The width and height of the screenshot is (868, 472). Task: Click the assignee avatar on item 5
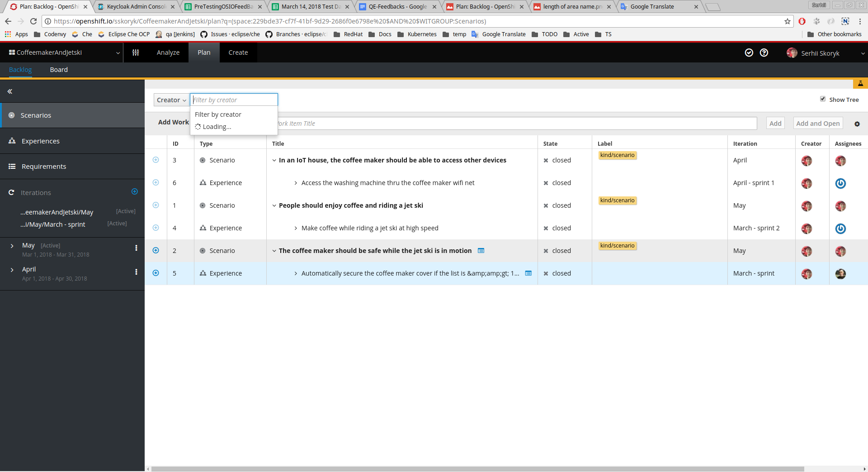840,274
